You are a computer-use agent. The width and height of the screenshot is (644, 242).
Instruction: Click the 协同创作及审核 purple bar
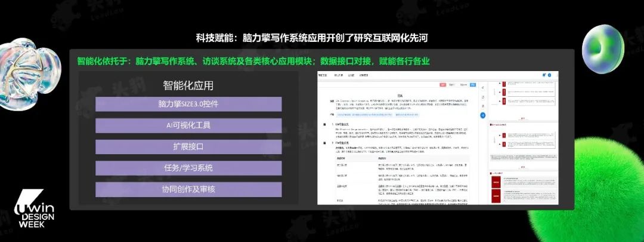click(188, 189)
